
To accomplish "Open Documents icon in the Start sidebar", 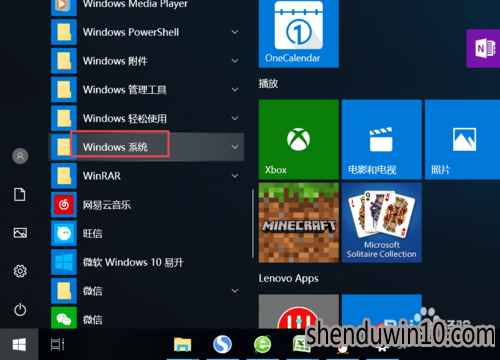I will click(20, 194).
